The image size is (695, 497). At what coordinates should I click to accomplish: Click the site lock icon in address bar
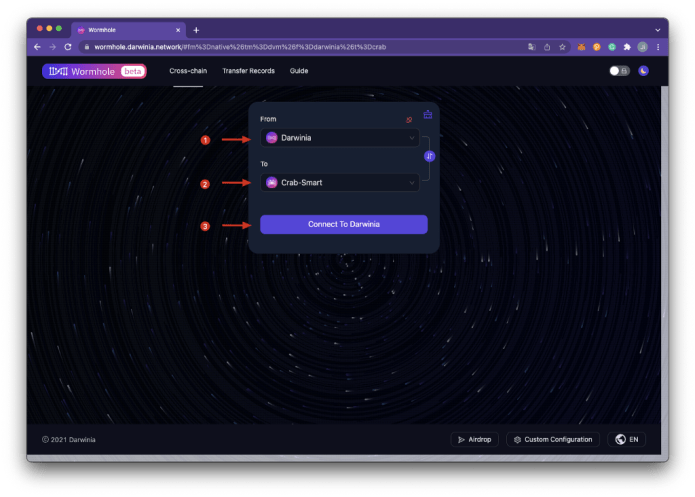click(x=87, y=47)
